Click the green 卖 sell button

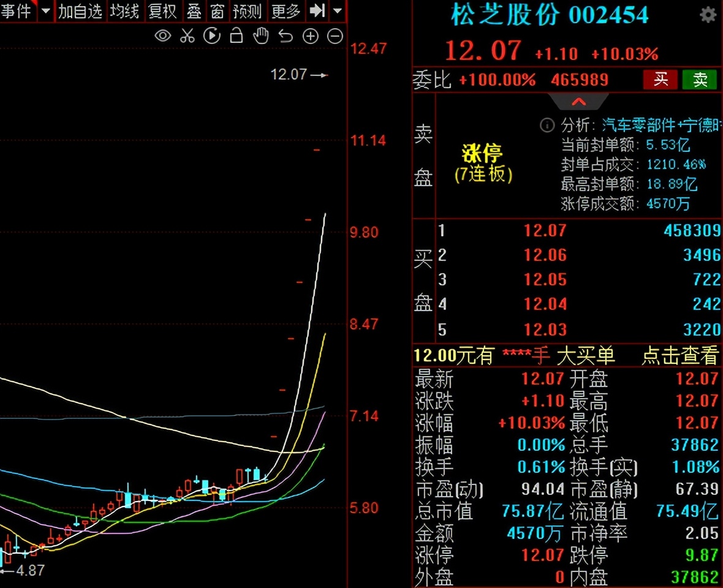(x=700, y=80)
